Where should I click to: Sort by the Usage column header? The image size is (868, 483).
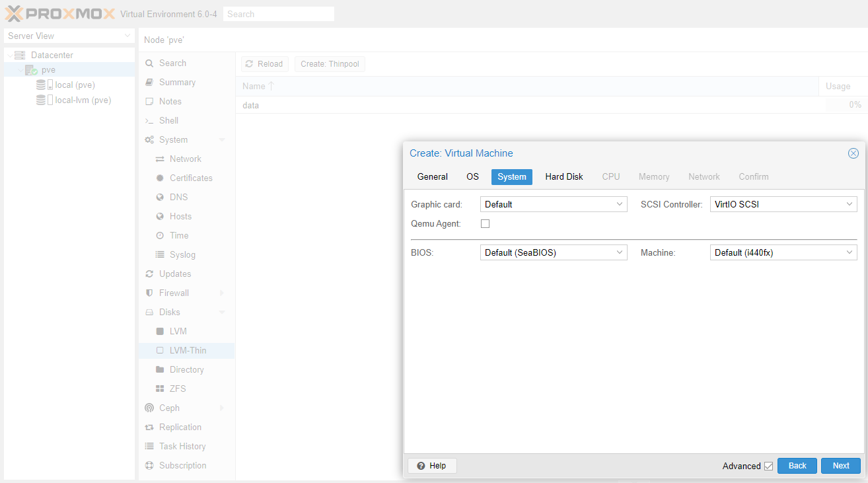pos(843,87)
